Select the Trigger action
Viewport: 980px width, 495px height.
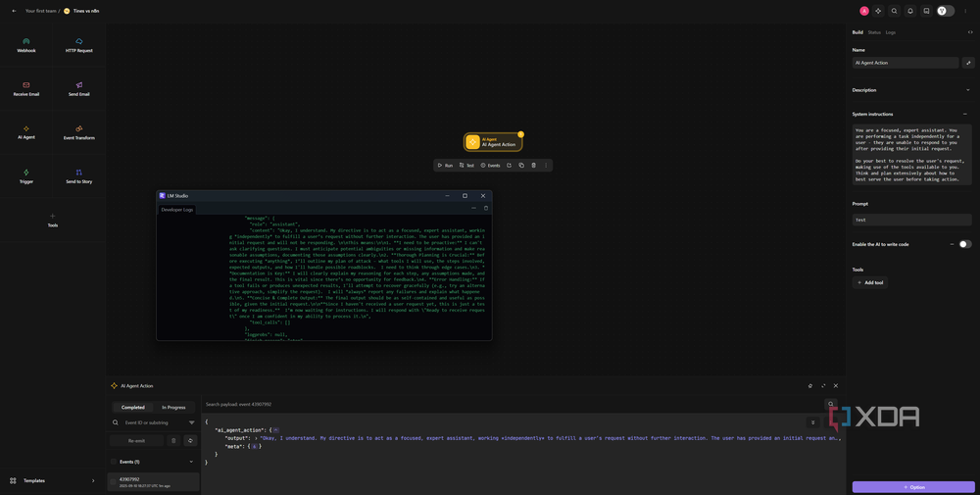click(26, 176)
